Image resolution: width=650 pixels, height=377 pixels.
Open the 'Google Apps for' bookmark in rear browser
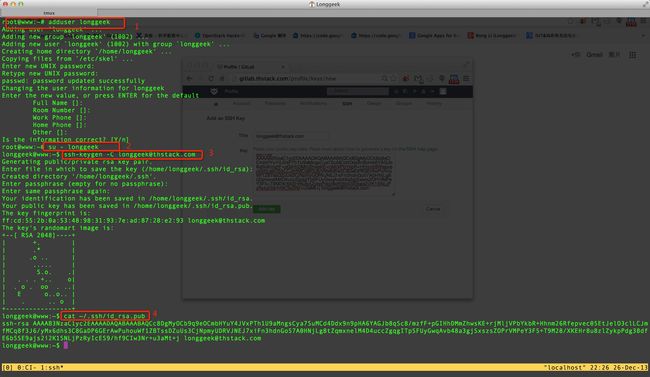point(434,36)
